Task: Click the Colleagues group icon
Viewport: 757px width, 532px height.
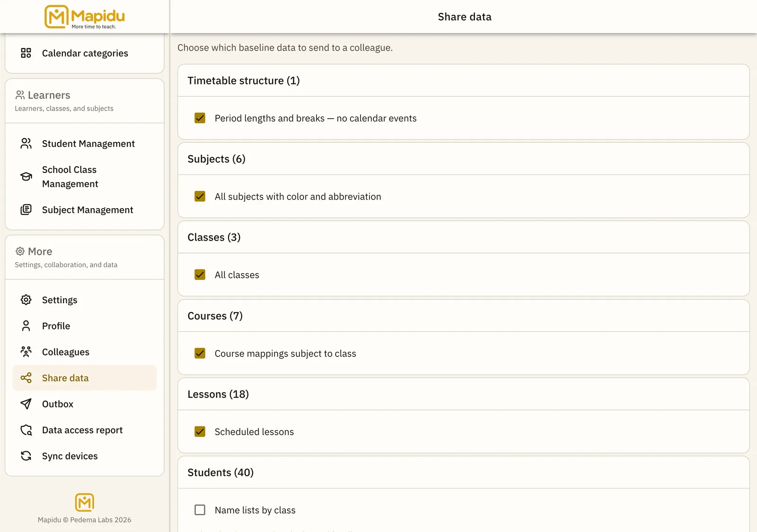Action: click(26, 352)
